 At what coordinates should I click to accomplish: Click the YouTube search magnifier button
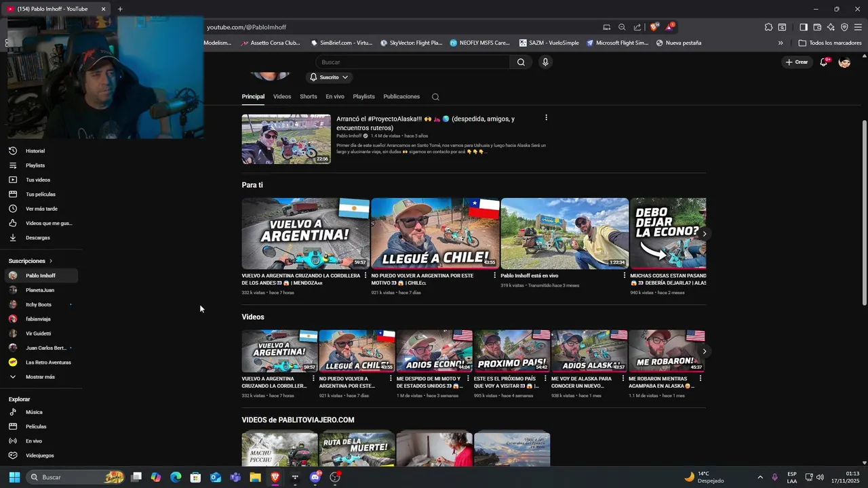pos(521,62)
